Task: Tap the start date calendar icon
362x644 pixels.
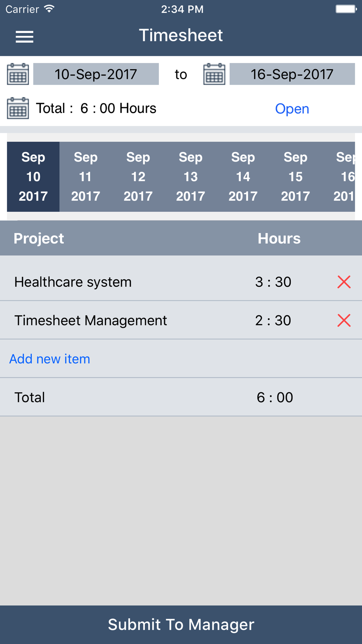Action: pyautogui.click(x=18, y=74)
